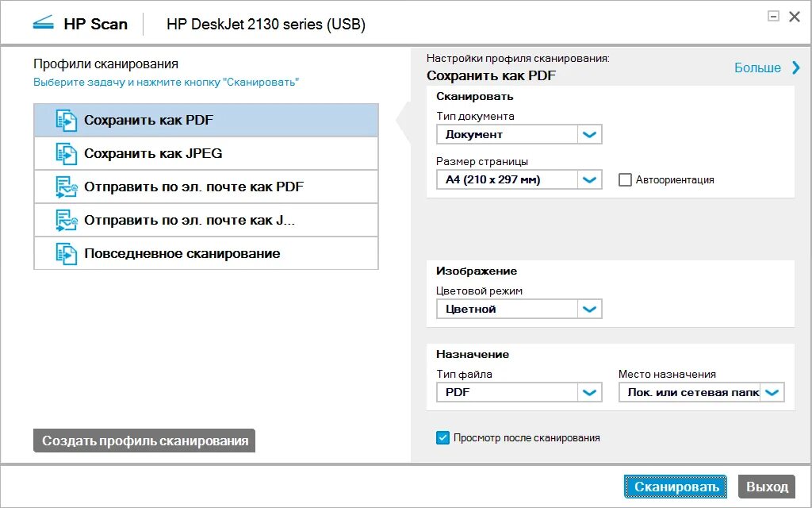Enable the Автоориентация checkbox

click(x=625, y=180)
